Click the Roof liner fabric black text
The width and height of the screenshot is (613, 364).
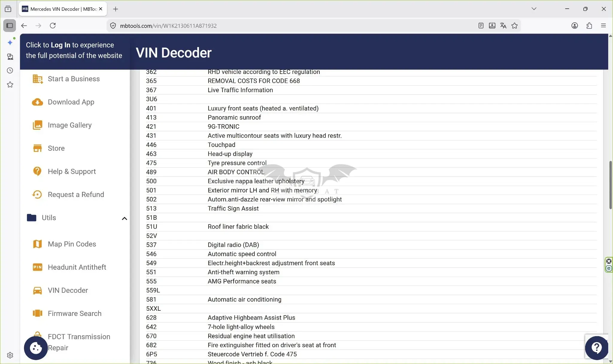pyautogui.click(x=238, y=227)
